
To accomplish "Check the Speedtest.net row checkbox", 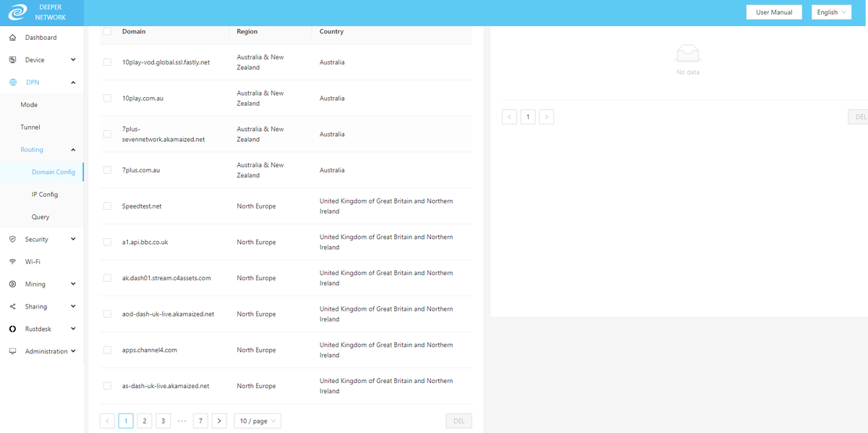I will coord(107,206).
